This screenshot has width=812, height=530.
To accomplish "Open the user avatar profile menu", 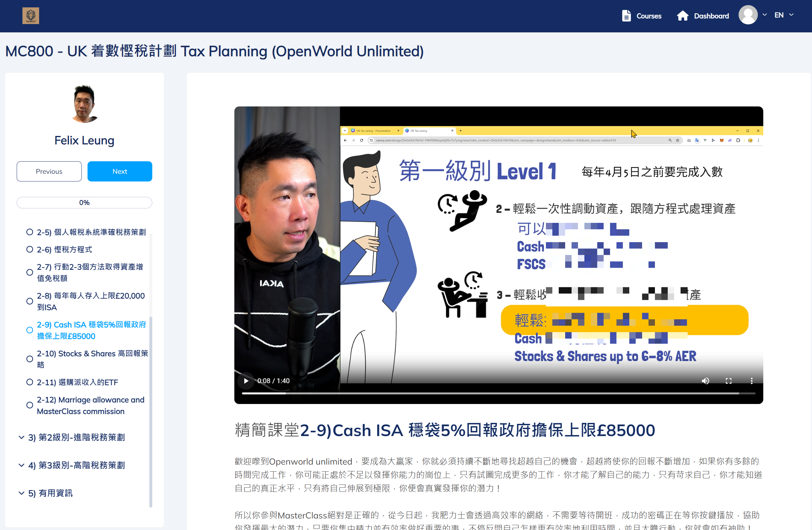I will coord(748,15).
